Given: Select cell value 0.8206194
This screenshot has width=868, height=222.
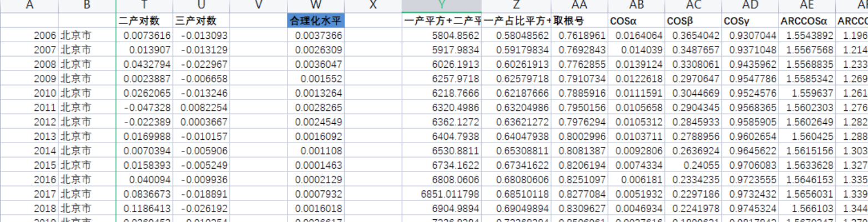Looking at the screenshot, I should [579, 165].
